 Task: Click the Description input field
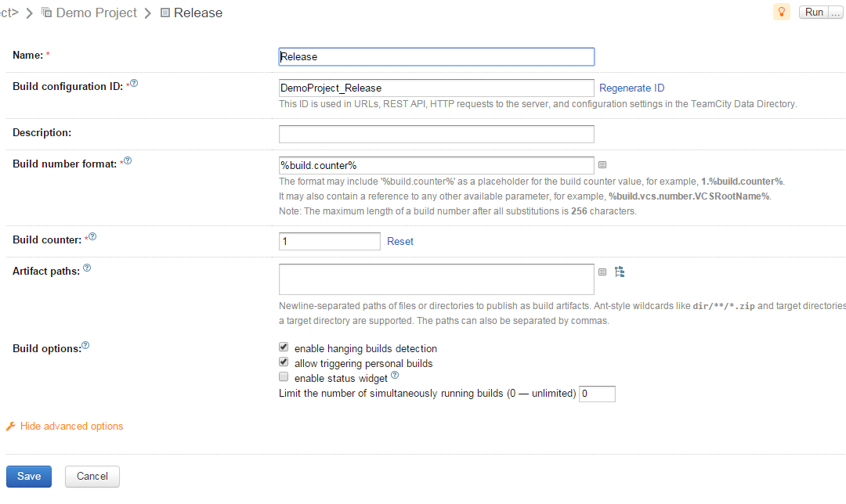tap(436, 134)
